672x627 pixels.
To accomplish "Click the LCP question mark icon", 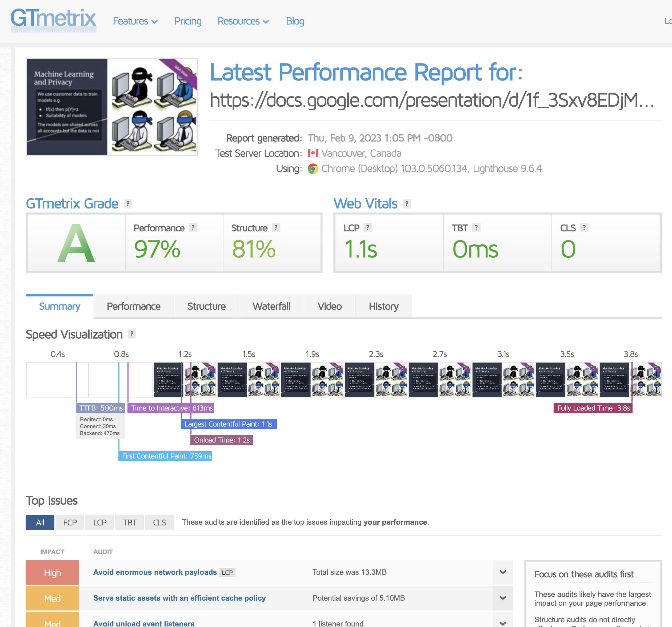I will (x=367, y=228).
